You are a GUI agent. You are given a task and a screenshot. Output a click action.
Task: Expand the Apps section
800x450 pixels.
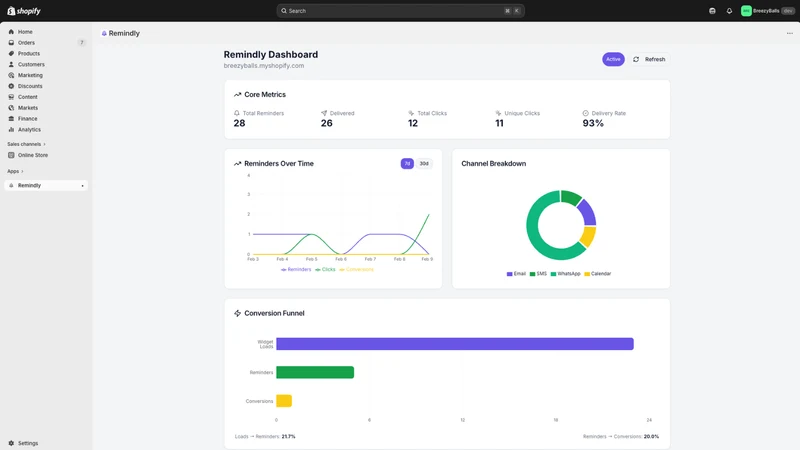click(15, 171)
